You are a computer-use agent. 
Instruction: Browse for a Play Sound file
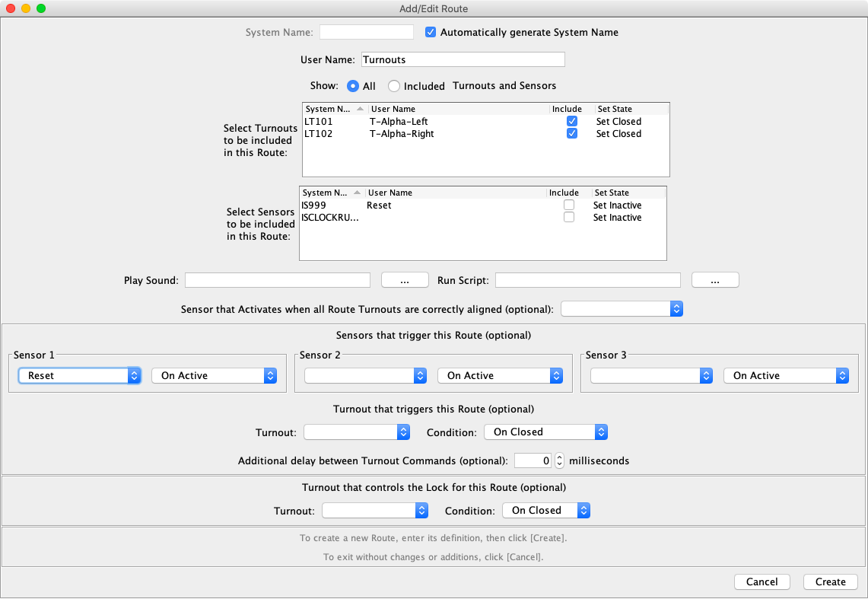[x=405, y=281]
